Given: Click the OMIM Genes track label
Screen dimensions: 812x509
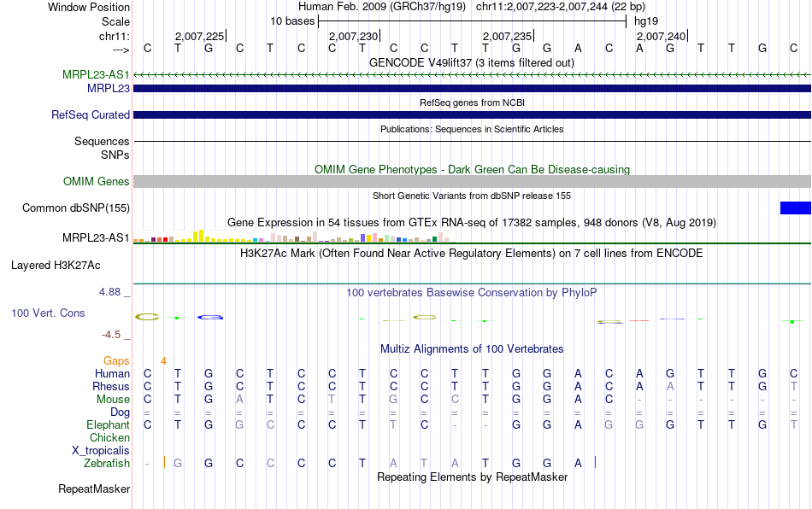Looking at the screenshot, I should pos(97,182).
